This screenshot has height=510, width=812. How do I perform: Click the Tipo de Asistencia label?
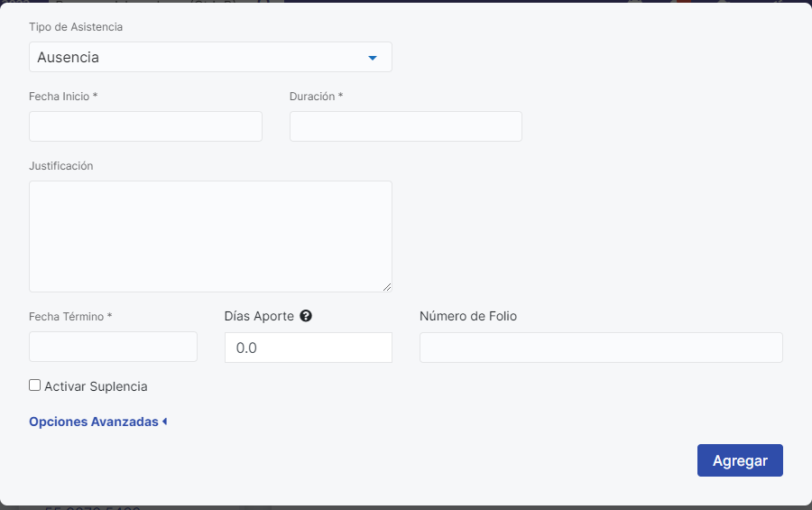pos(76,27)
